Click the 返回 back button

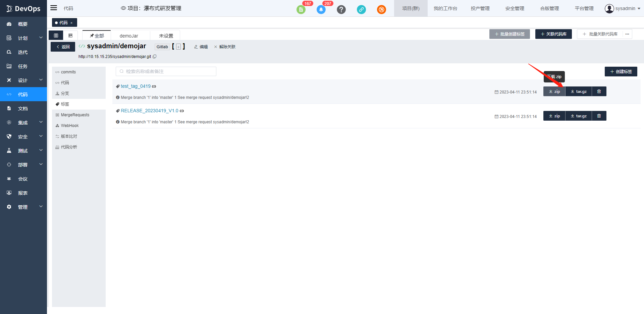(63, 47)
